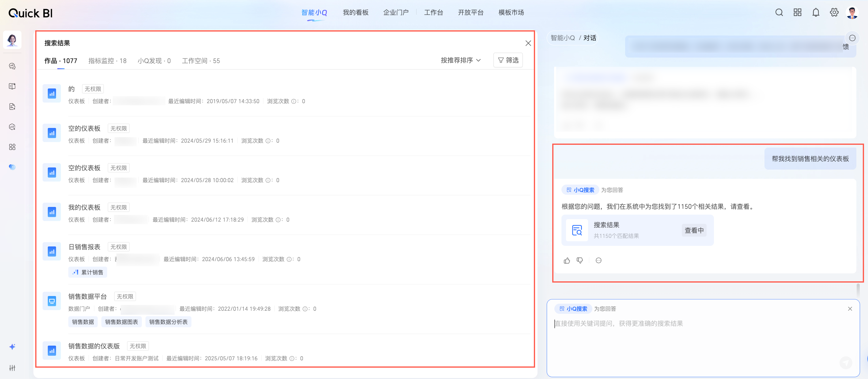The width and height of the screenshot is (868, 379).
Task: Click the Quick BI logo
Action: tap(30, 13)
